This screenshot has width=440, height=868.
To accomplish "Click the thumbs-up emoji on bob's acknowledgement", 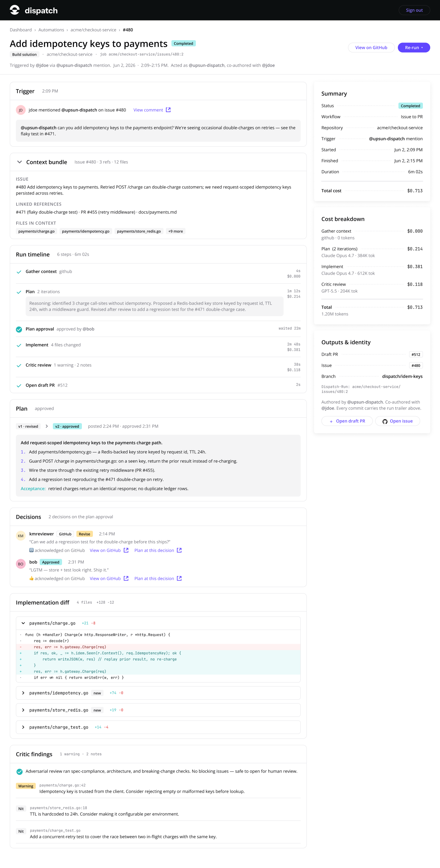I will 31,578.
